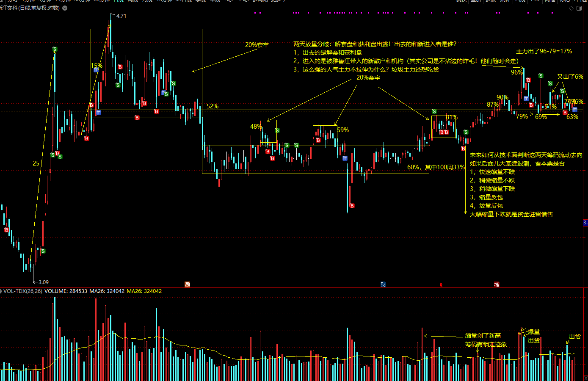Screen dimensions: 588x381
Task: Click the S marker left of 又出了6% label
Action: (550, 83)
